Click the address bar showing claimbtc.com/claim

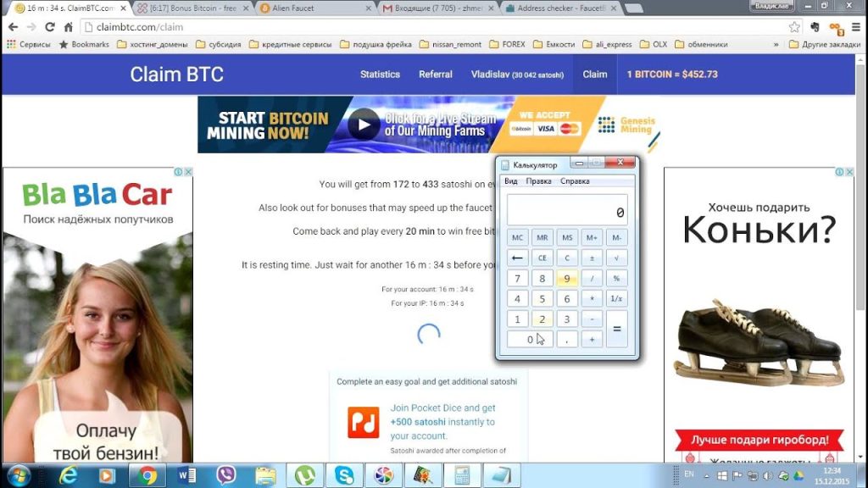pos(424,27)
